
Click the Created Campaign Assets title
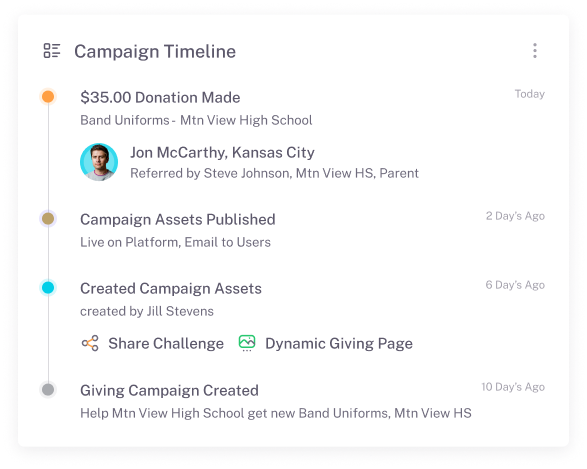pos(171,289)
